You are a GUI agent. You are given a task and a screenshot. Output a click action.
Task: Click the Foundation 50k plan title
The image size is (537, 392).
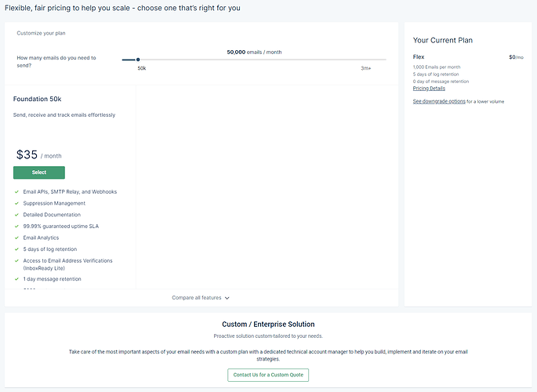coord(37,99)
